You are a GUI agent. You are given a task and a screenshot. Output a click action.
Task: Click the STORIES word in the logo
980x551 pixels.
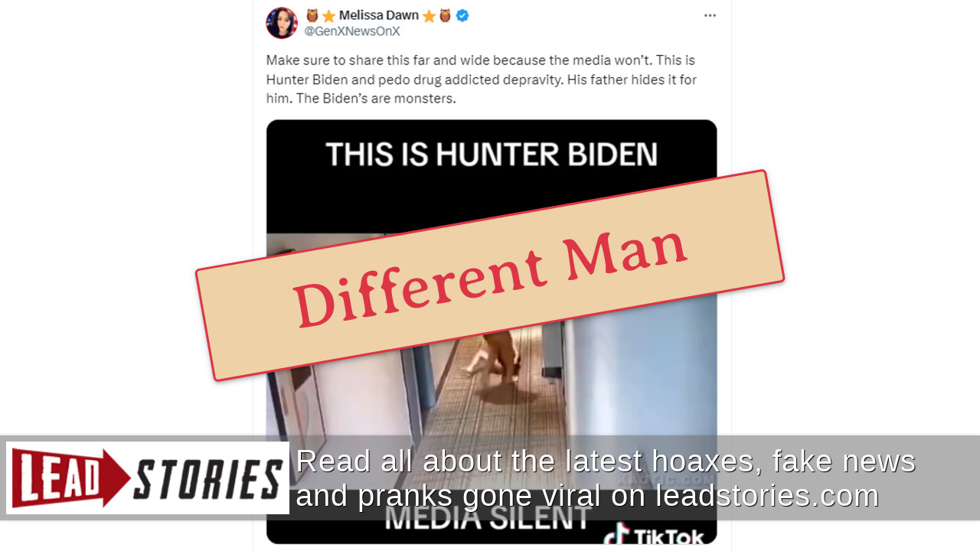207,479
